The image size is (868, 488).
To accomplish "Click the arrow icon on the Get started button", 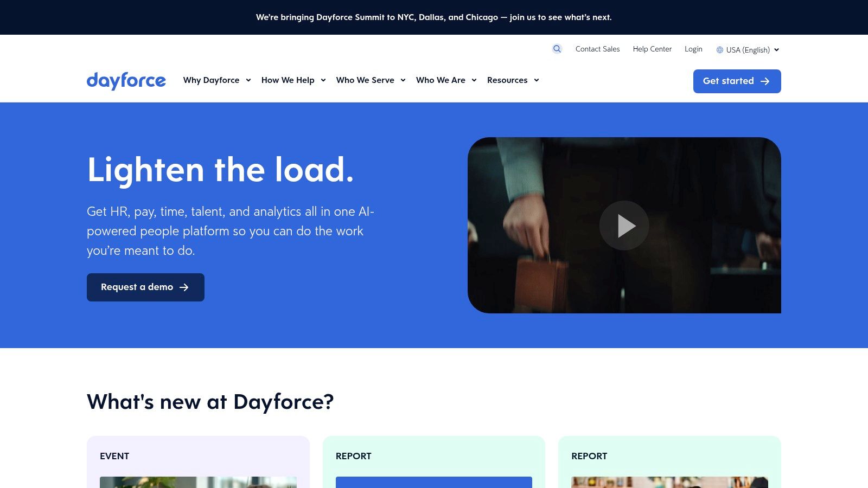I will pyautogui.click(x=765, y=81).
